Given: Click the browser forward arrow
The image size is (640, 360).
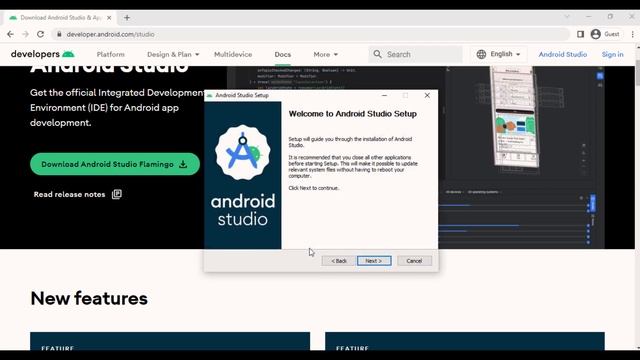Looking at the screenshot, I should click(25, 34).
